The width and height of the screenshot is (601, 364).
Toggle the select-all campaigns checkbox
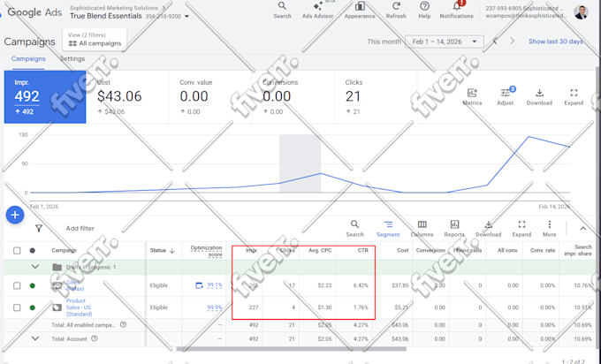tap(17, 251)
